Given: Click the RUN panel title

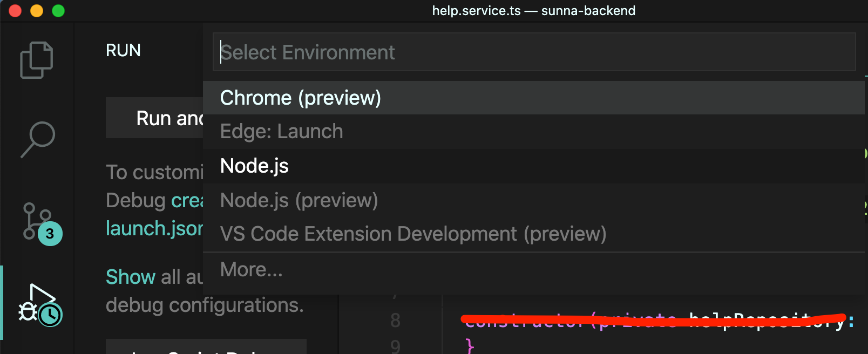Looking at the screenshot, I should [123, 50].
